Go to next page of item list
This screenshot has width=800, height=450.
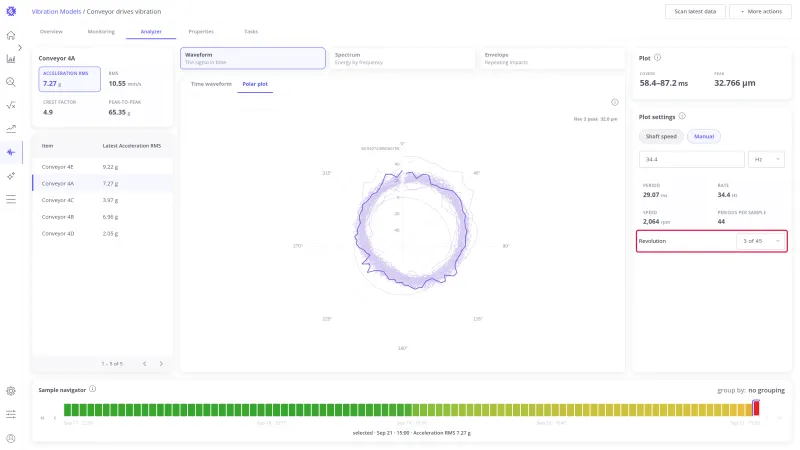(x=161, y=364)
